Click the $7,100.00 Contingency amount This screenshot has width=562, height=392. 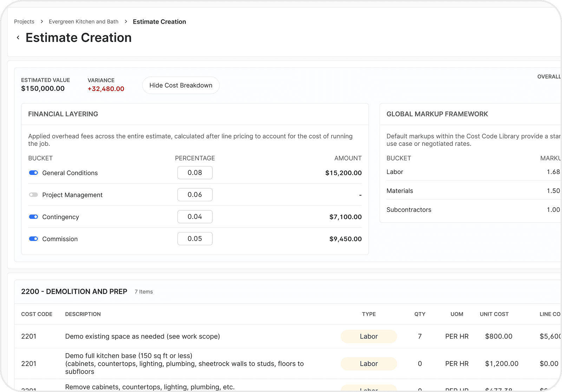click(346, 217)
